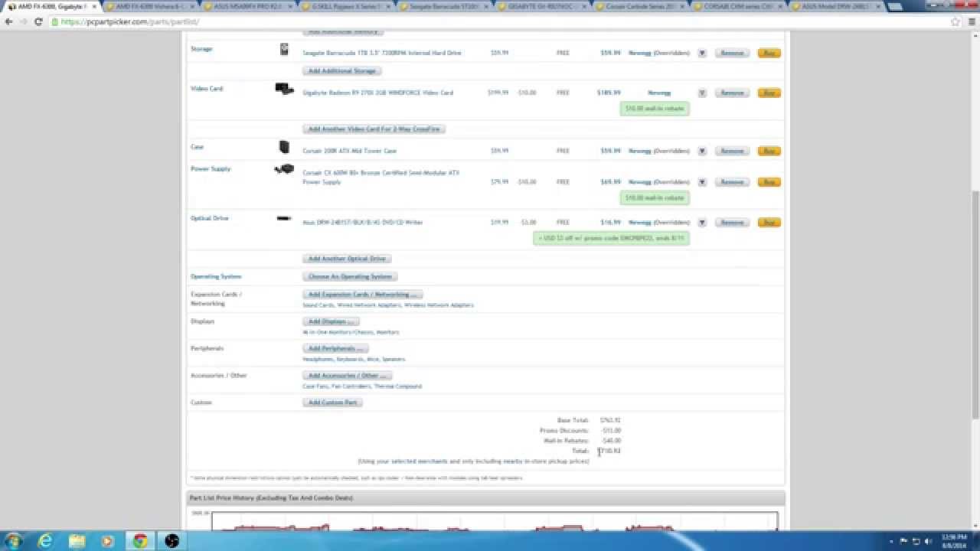
Task: Click the Corsair case product image
Action: click(284, 147)
